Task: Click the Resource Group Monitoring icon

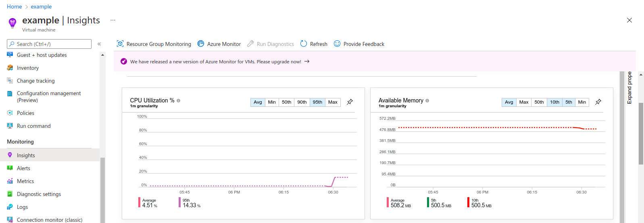Action: pyautogui.click(x=120, y=44)
